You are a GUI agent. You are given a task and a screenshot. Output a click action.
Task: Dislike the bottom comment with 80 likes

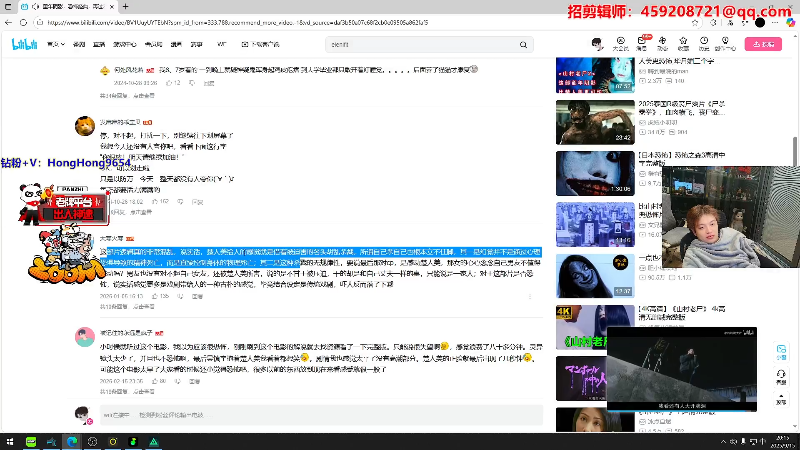tap(178, 381)
